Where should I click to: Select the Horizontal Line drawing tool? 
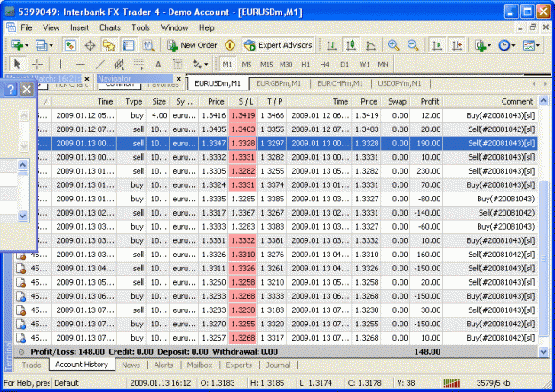(81, 65)
